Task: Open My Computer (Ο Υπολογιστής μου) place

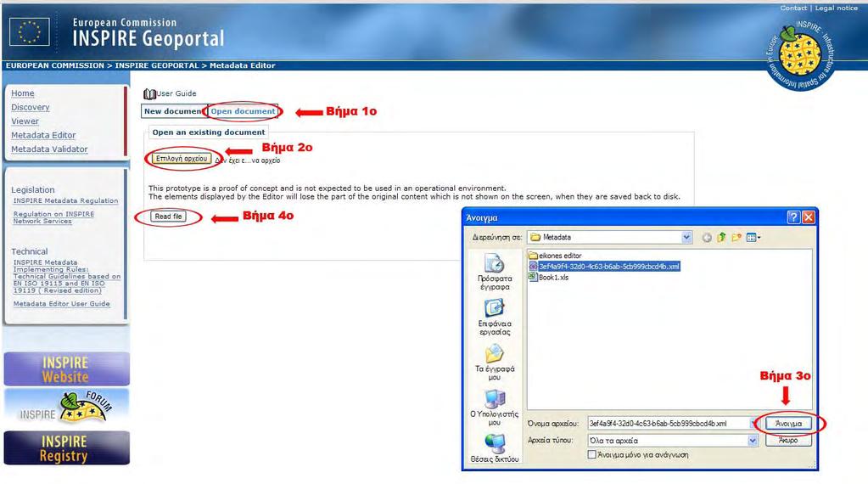Action: [x=495, y=408]
